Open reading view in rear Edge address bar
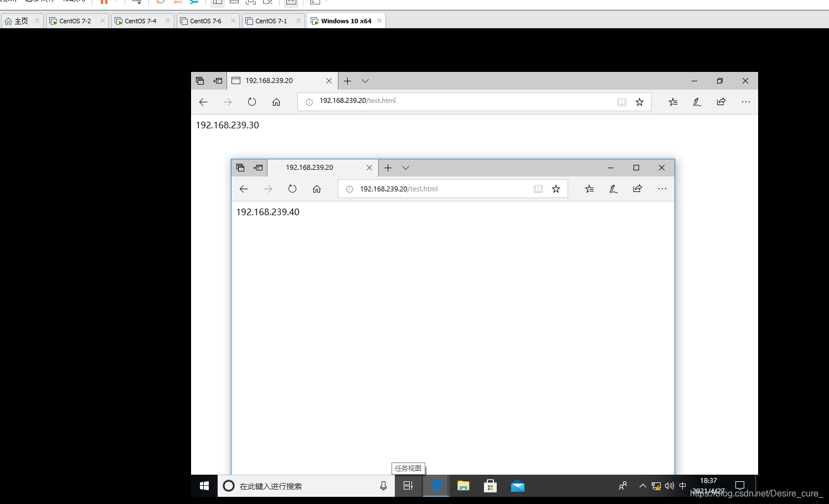The image size is (829, 504). pyautogui.click(x=622, y=102)
